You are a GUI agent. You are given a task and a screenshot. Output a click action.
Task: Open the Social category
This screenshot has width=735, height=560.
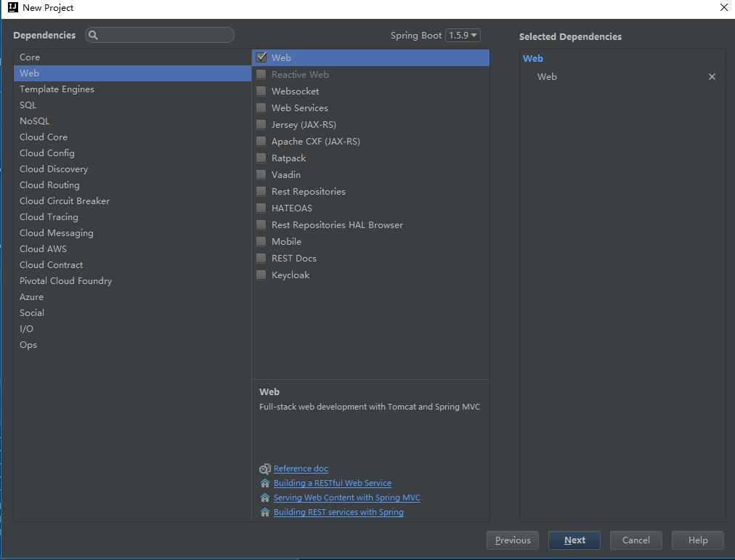tap(132, 312)
